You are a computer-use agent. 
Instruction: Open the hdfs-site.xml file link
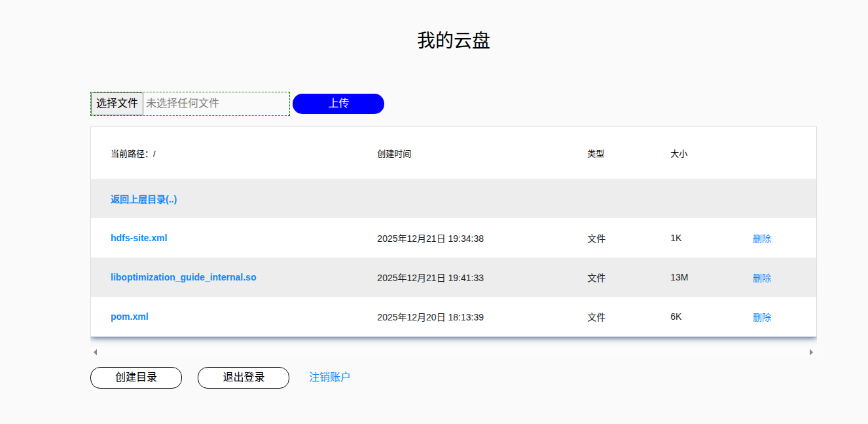[139, 238]
